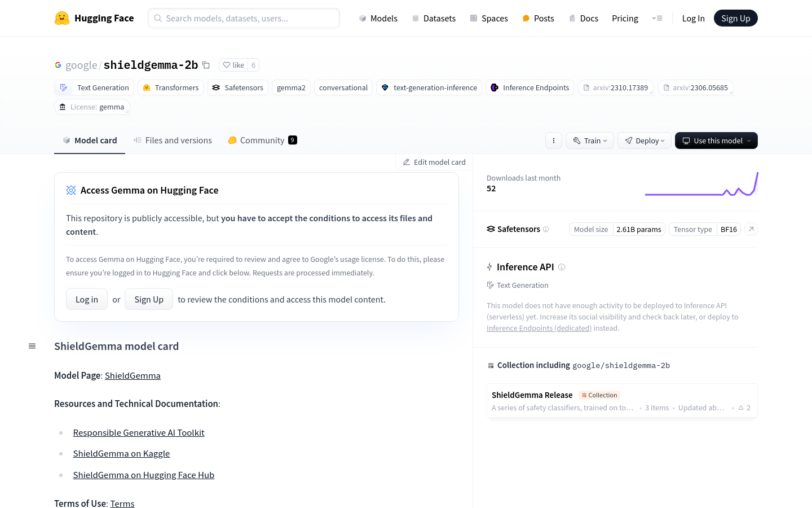Go to Datasets in the top navigation
This screenshot has width=812, height=508.
click(x=434, y=18)
